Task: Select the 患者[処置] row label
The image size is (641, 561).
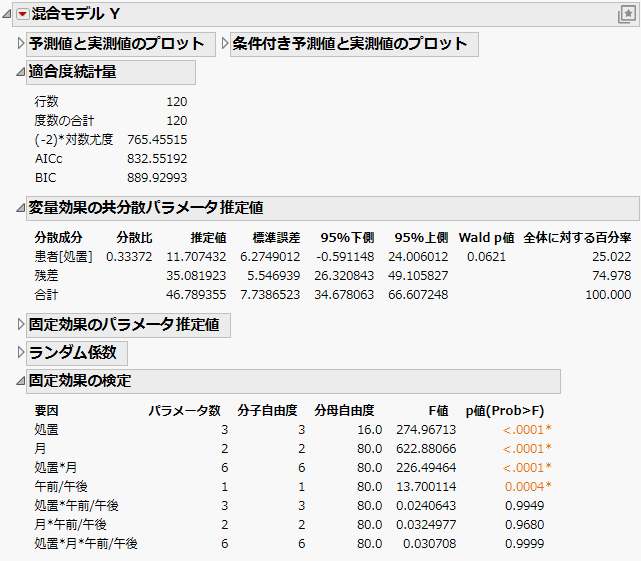Action: 63,257
